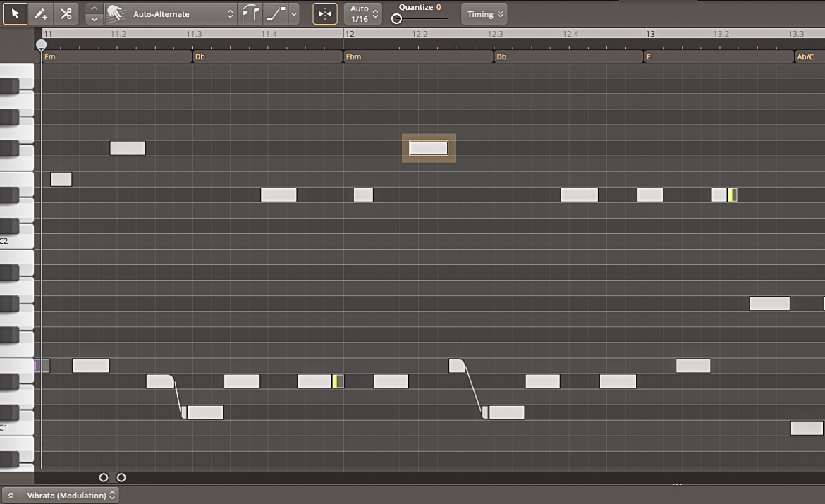
Task: Open the Vibrato (Modulation) dropdown
Action: 69,496
